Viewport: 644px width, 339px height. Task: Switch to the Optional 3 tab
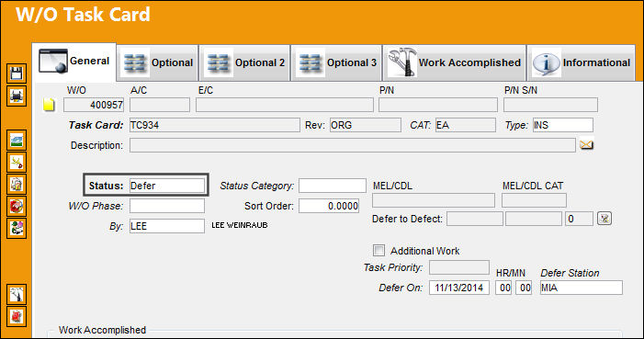point(337,62)
